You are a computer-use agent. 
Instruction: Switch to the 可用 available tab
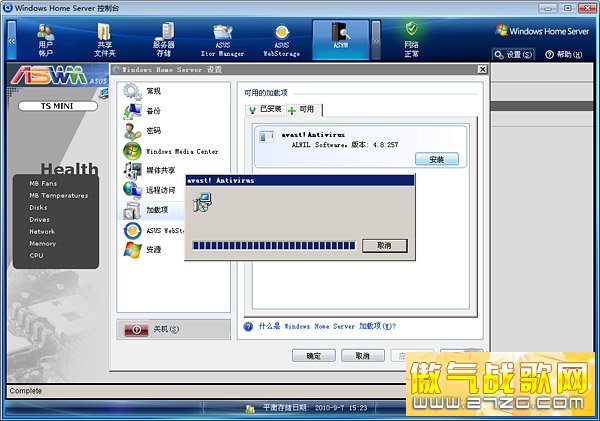304,110
